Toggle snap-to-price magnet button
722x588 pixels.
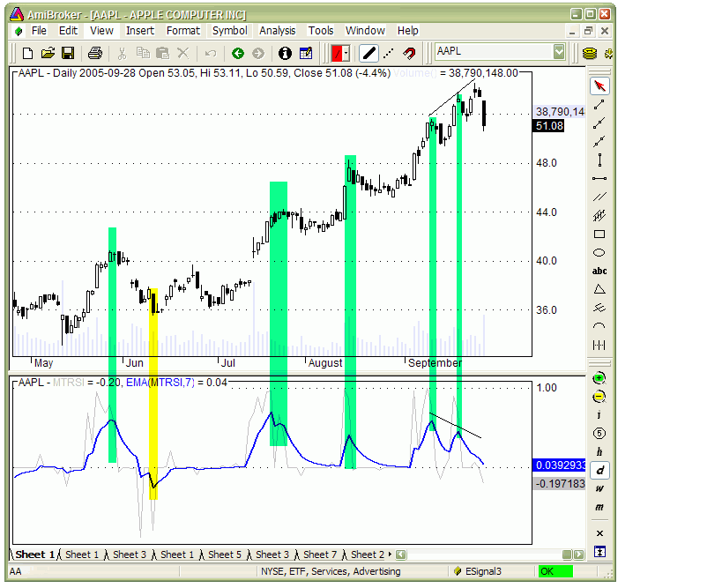tap(409, 54)
